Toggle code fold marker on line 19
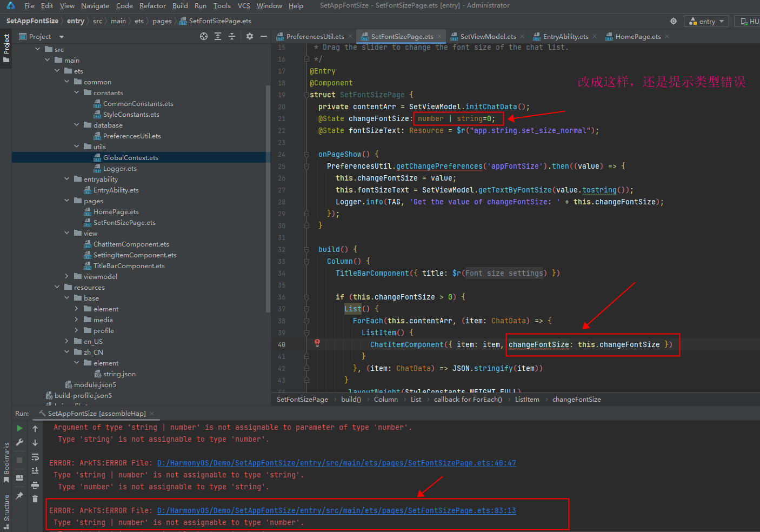This screenshot has height=532, width=760. [x=306, y=95]
